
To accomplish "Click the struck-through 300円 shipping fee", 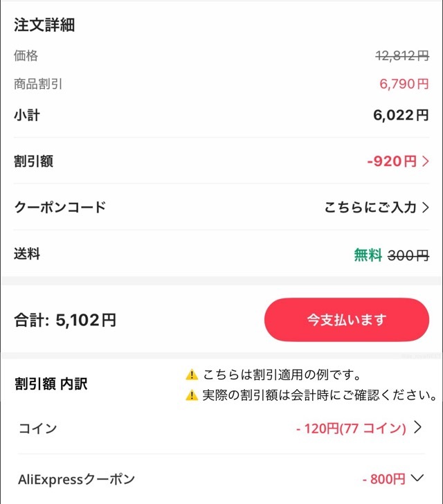I will coord(408,255).
